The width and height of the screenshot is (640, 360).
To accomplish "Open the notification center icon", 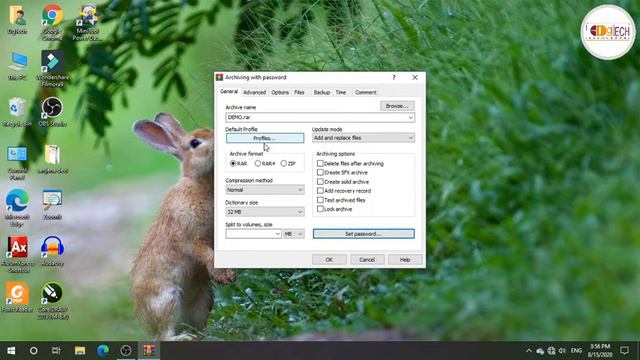I will [624, 351].
